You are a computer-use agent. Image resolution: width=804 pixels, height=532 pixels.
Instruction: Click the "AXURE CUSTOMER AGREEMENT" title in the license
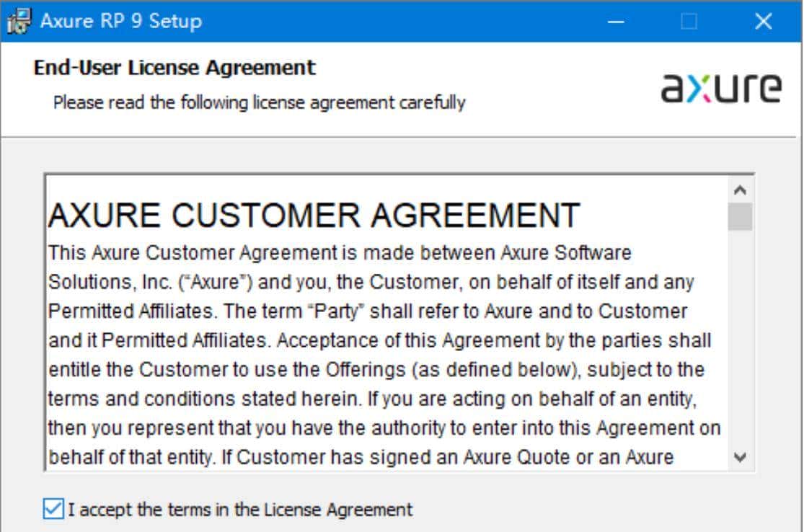[x=314, y=215]
